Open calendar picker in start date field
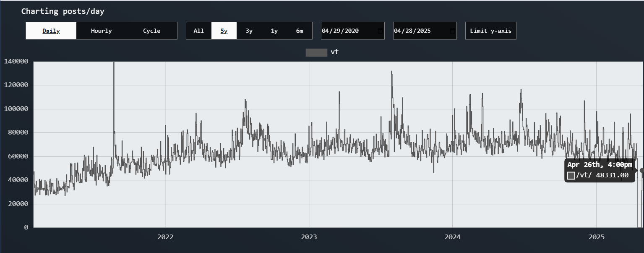This screenshot has height=253, width=644. coord(380,31)
